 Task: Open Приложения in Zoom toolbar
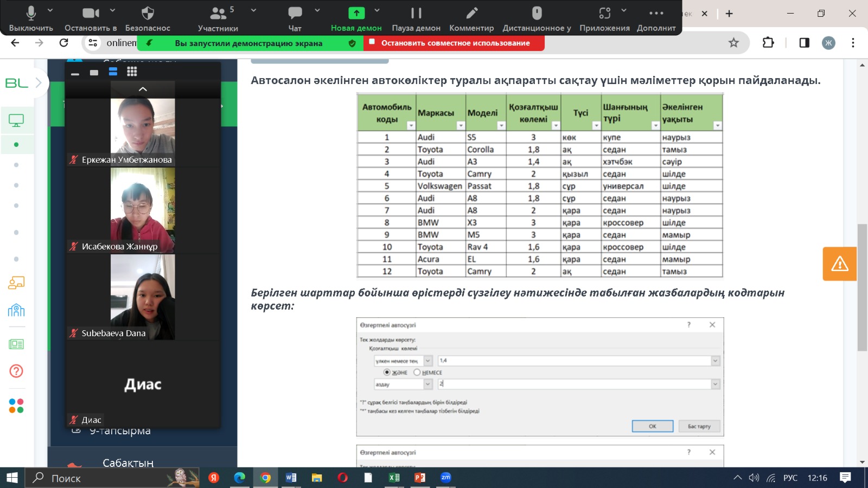point(604,18)
